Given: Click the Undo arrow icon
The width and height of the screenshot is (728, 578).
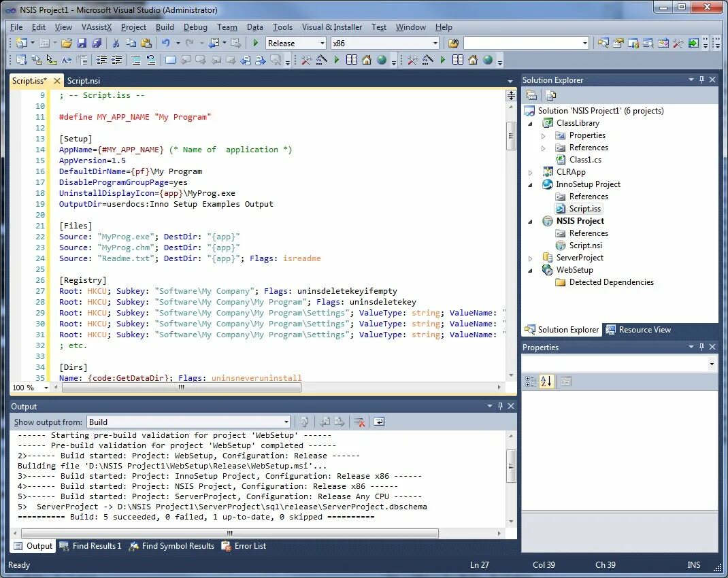Looking at the screenshot, I should (166, 43).
